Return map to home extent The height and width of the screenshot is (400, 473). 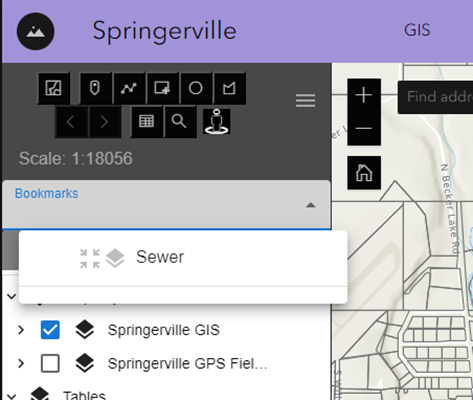[x=364, y=173]
